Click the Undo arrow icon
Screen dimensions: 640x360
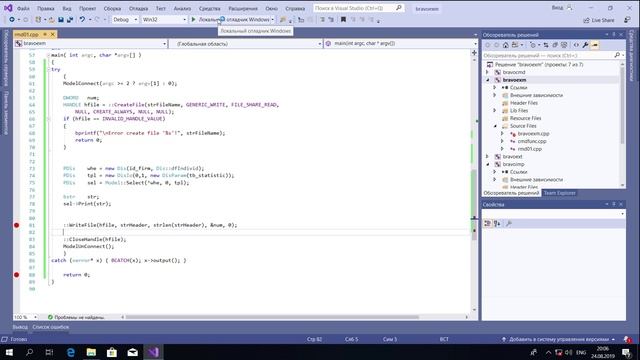(82, 20)
